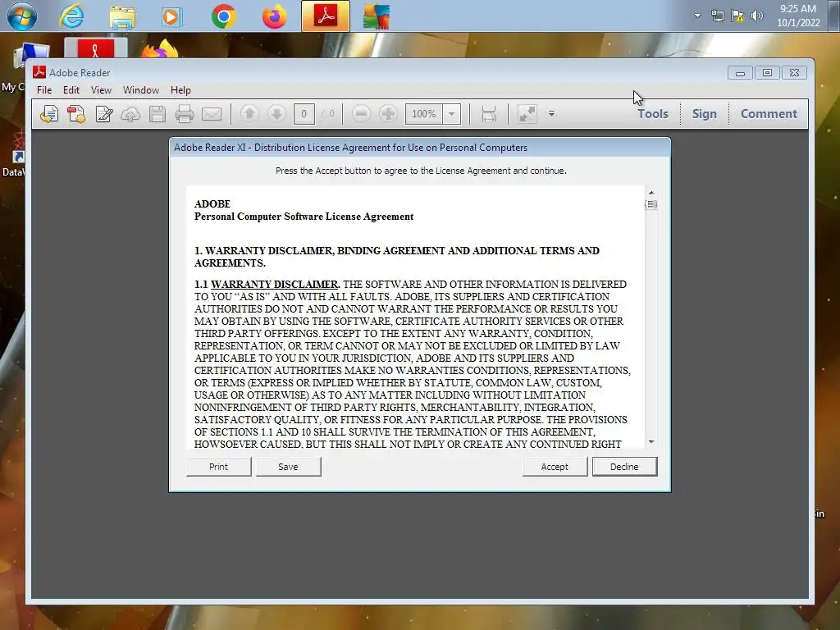Click the Save button in license dialog
Image resolution: width=840 pixels, height=630 pixels.
[288, 467]
